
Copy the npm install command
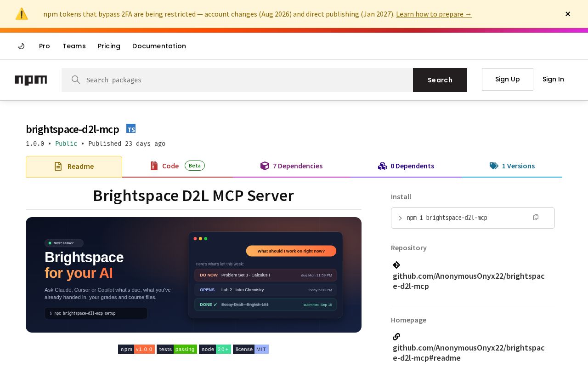point(536,217)
